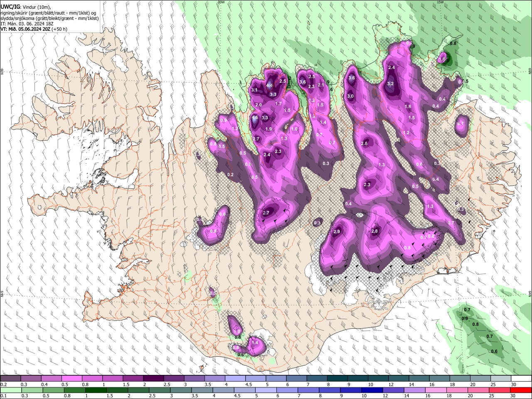
Task: Click the 4.4 snowfall value on map
Action: tap(269, 86)
